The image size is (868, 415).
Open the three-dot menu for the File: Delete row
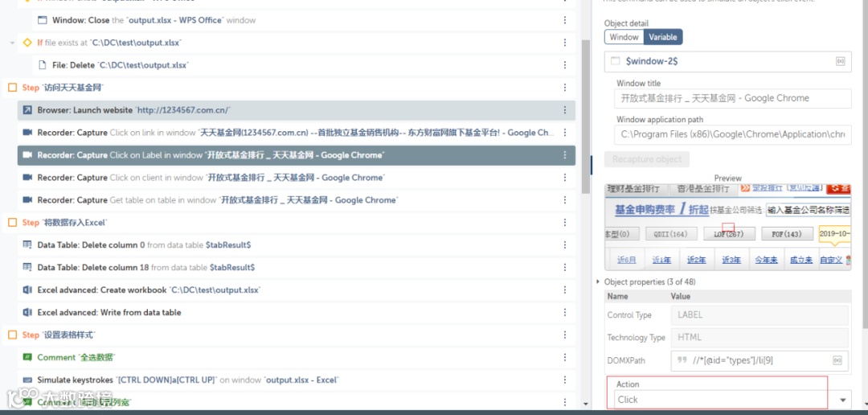(x=565, y=65)
